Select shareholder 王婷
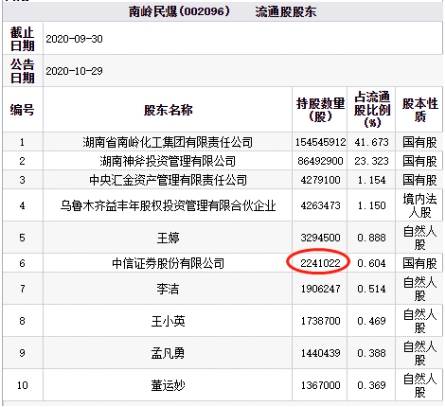The width and height of the screenshot is (445, 407). (168, 238)
